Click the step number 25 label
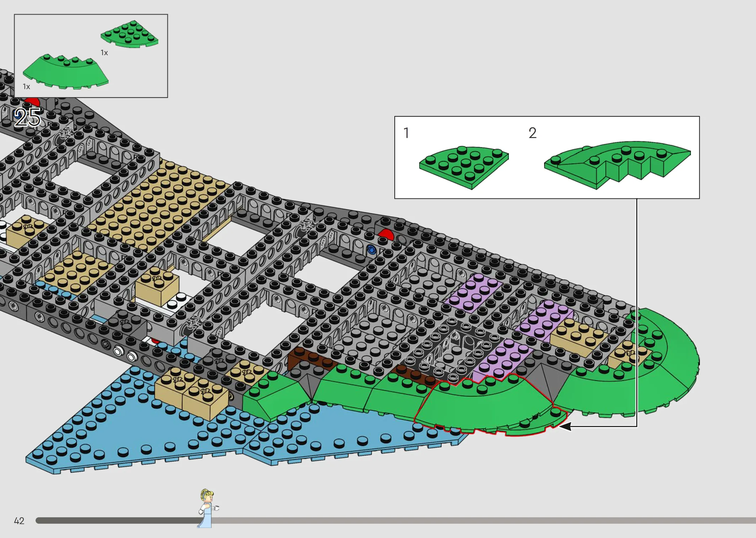The width and height of the screenshot is (756, 538). click(x=28, y=117)
